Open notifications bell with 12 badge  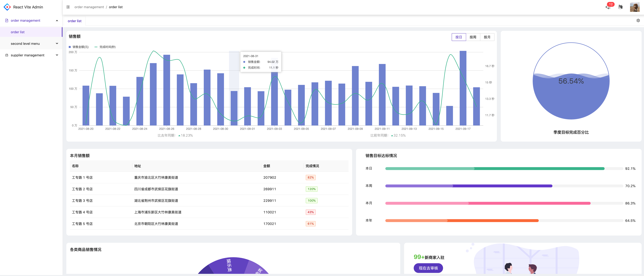click(608, 7)
